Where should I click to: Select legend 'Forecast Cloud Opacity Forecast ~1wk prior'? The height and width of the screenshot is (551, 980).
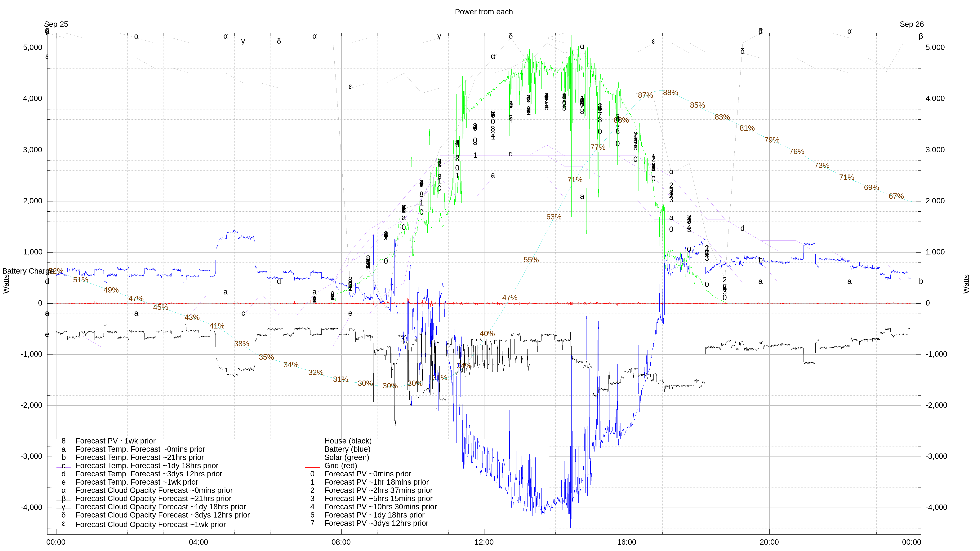coord(151,525)
